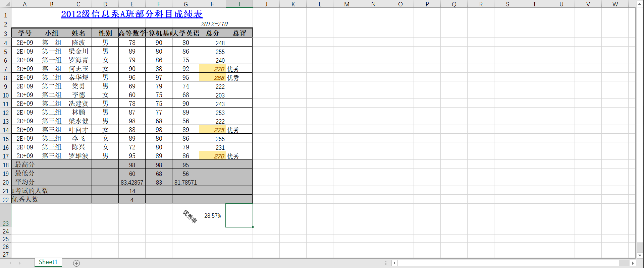Image resolution: width=644 pixels, height=268 pixels.
Task: Click the 平均分 label cell
Action: (x=24, y=182)
